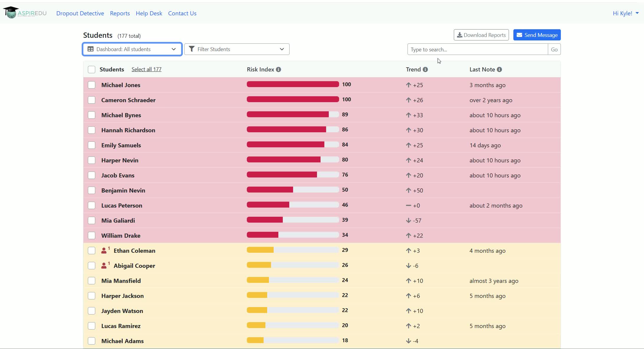Click the Last Note column header label
Image resolution: width=644 pixels, height=349 pixels.
tap(482, 69)
